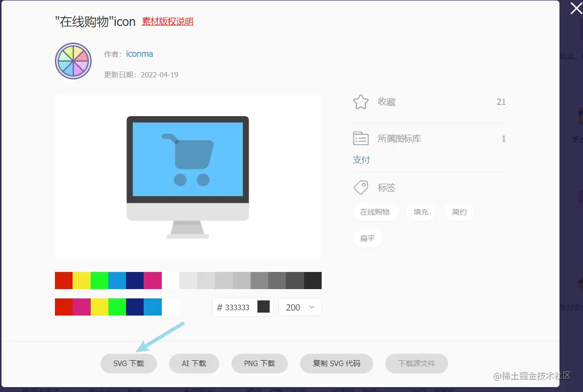Click the icon library folder icon
Viewport: 583px width, 392px height.
pos(361,139)
